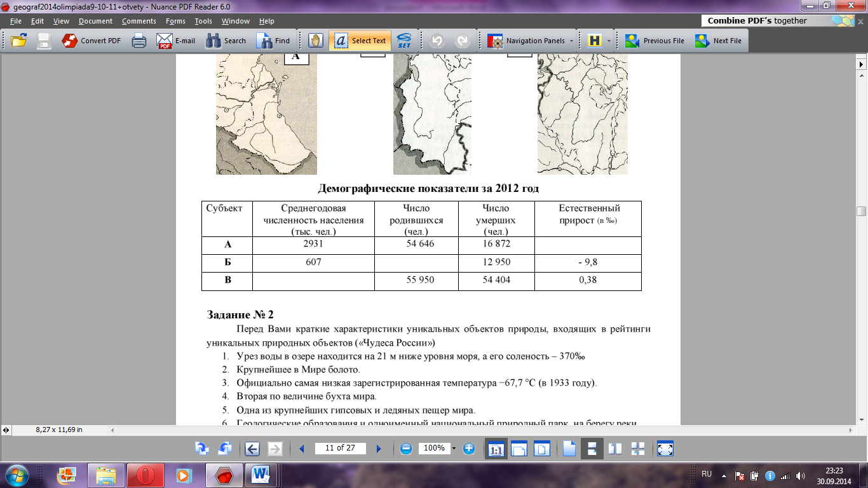Click the page number field '11 of 27'

(x=341, y=448)
